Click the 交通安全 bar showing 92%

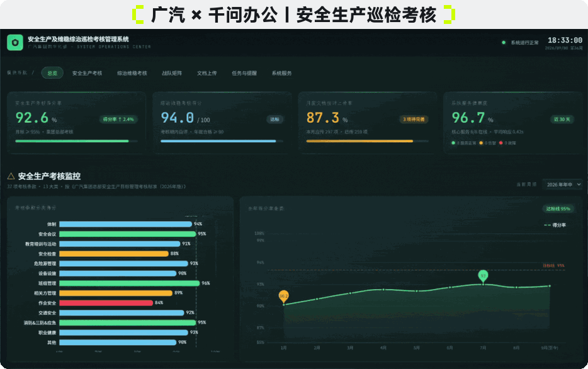tap(122, 313)
